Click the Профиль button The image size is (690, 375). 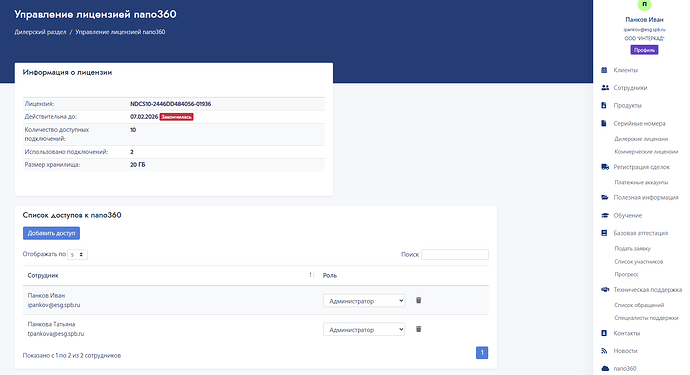click(x=644, y=50)
